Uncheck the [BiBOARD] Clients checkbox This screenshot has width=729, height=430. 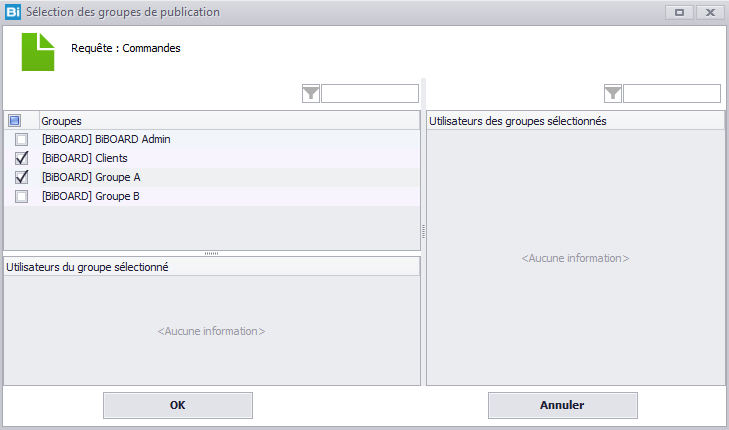[x=21, y=159]
